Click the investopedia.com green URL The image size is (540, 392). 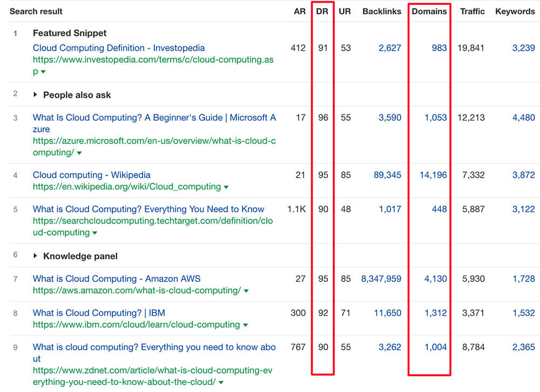pyautogui.click(x=153, y=65)
